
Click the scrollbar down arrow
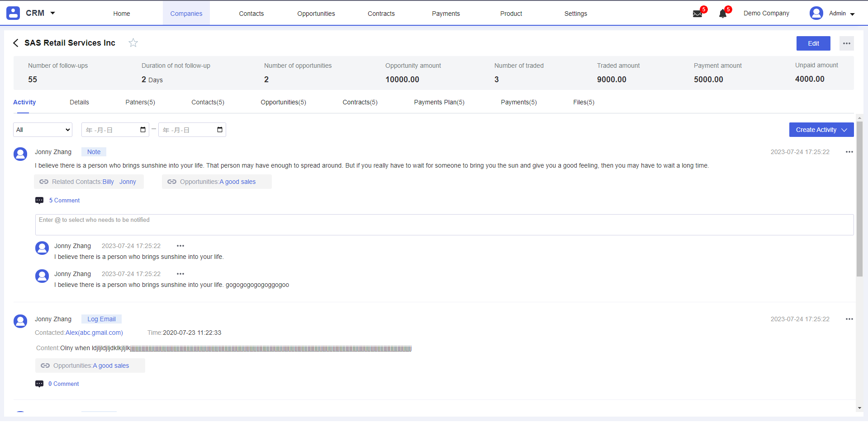pos(859,408)
